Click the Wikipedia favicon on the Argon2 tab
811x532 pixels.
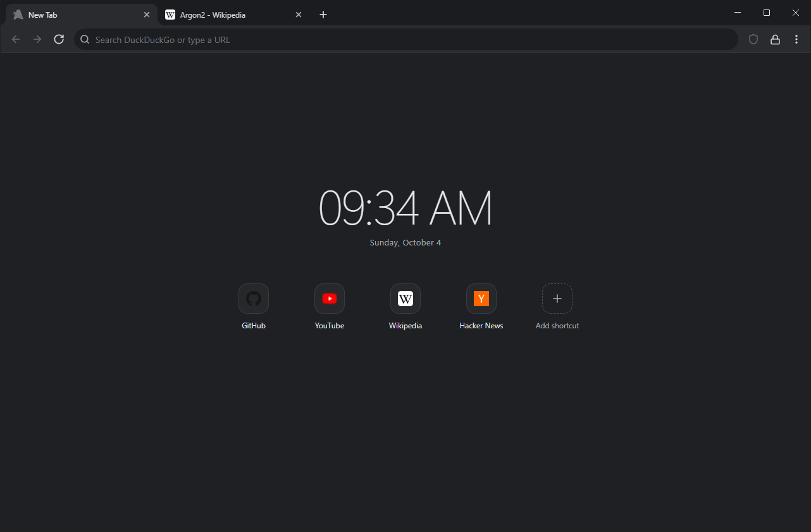pyautogui.click(x=170, y=15)
